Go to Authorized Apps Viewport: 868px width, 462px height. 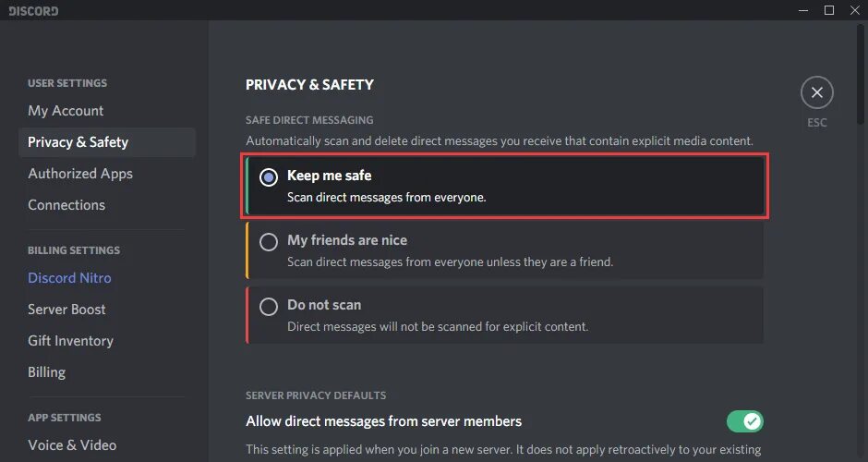point(80,174)
